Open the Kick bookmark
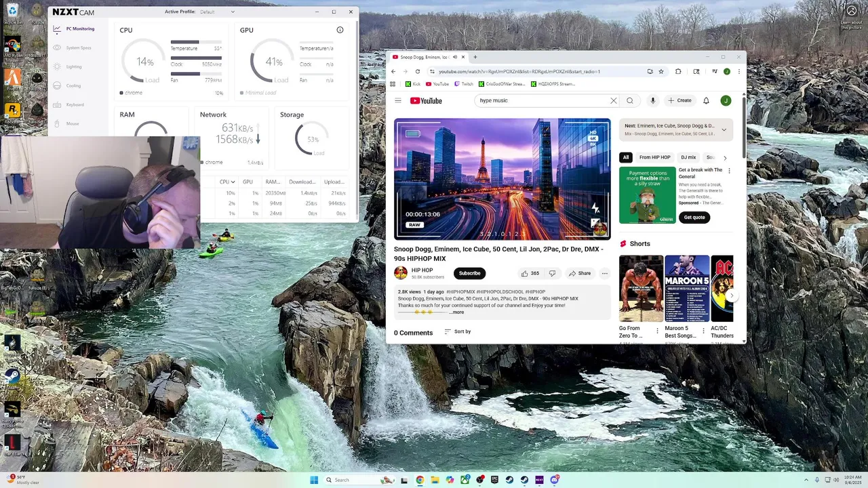The height and width of the screenshot is (488, 868). tap(413, 84)
